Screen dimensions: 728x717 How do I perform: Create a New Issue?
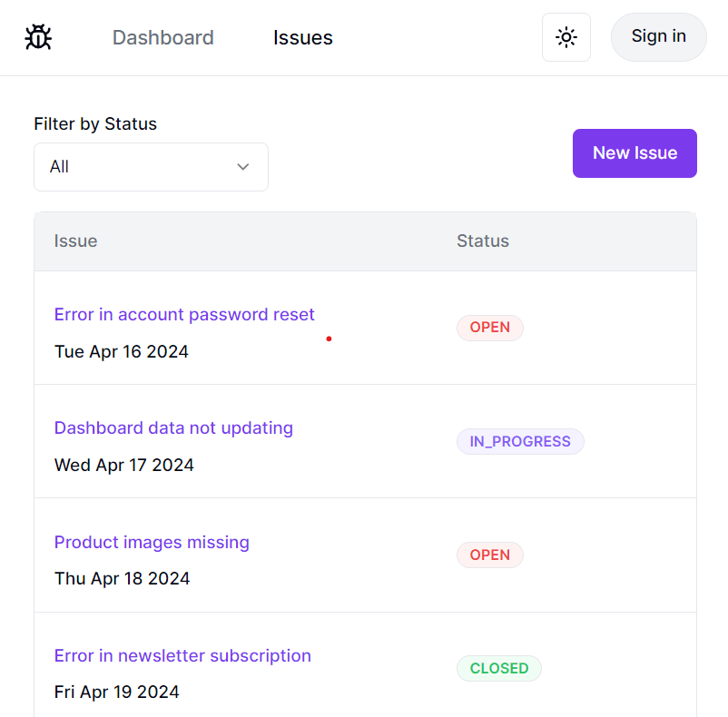(635, 153)
